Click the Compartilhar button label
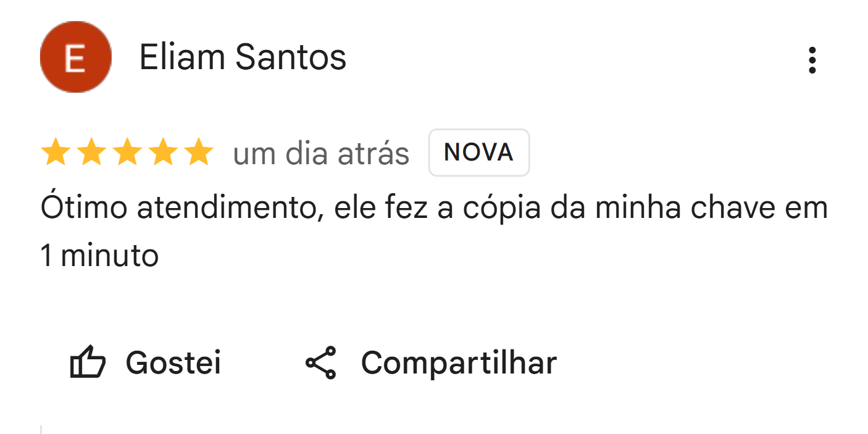The width and height of the screenshot is (868, 434). click(459, 363)
